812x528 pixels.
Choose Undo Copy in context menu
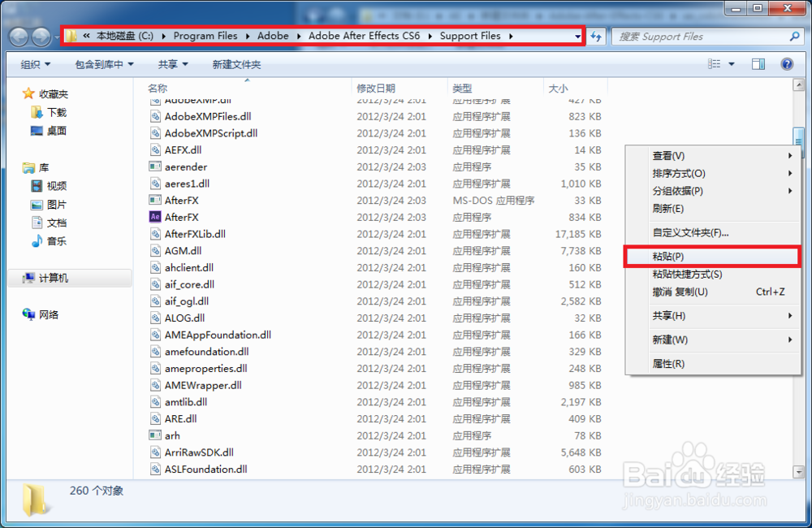point(713,292)
